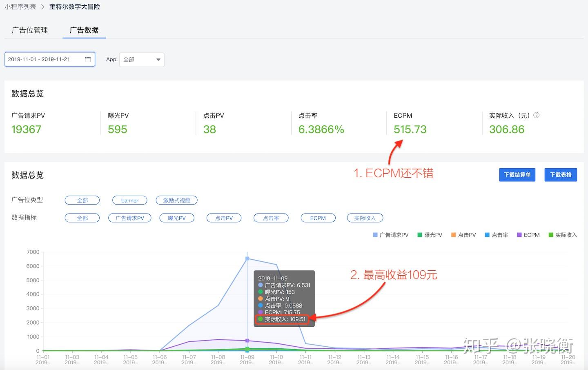Select 全部 under 数据指标
The width and height of the screenshot is (588, 370).
tap(82, 218)
